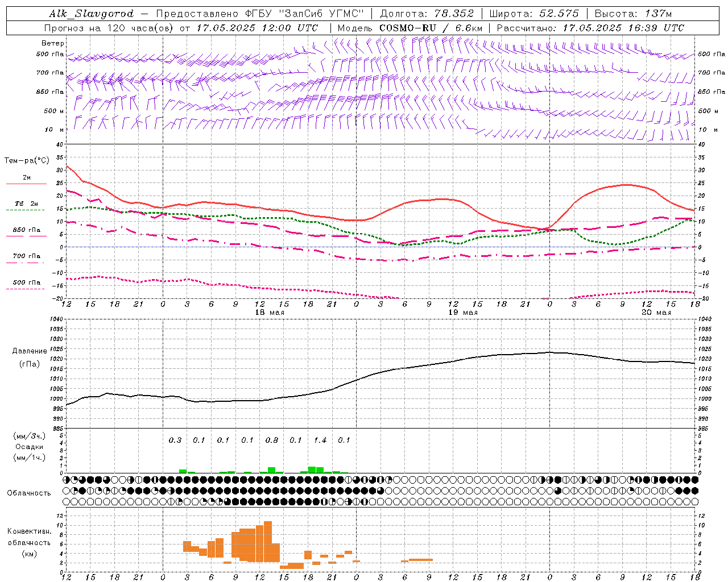Image resolution: width=728 pixels, height=582 pixels.
Task: Click the dotted pink 500 гПа legend line sample
Action: pyautogui.click(x=26, y=289)
